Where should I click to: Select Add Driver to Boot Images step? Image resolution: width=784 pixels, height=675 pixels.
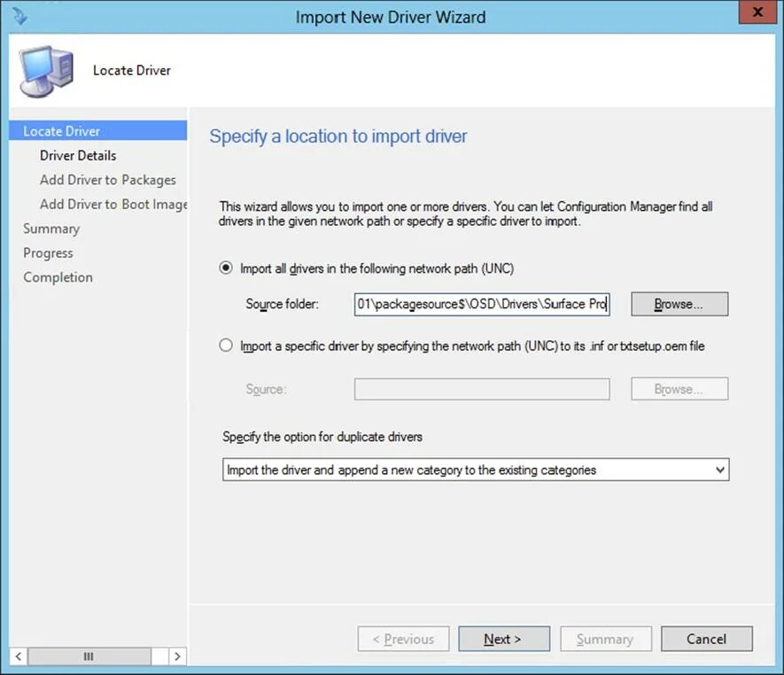[x=113, y=205]
